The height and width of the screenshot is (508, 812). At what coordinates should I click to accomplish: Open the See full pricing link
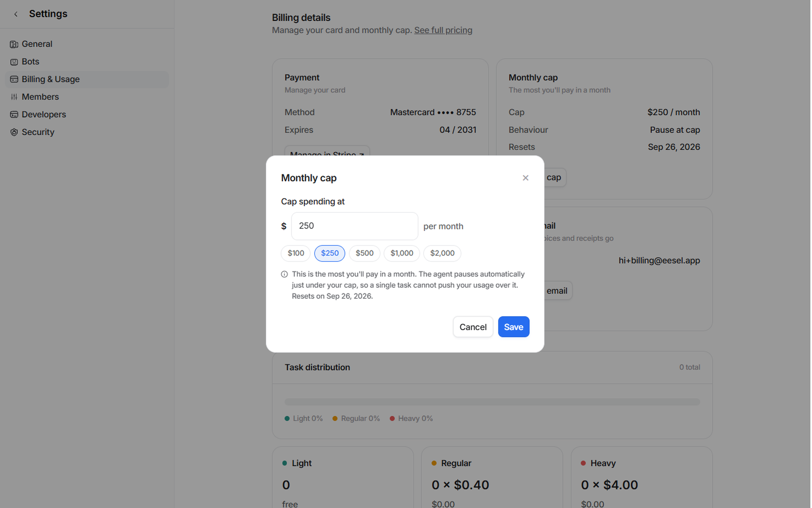443,30
